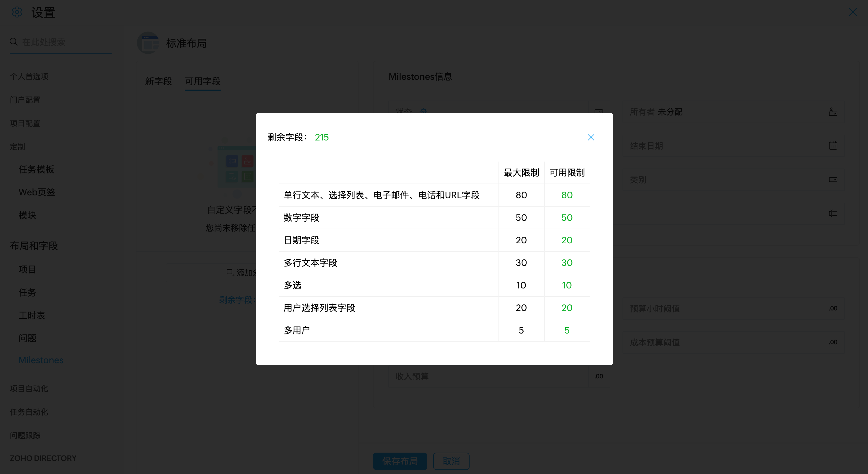Click the standard layout icon

pos(148,43)
